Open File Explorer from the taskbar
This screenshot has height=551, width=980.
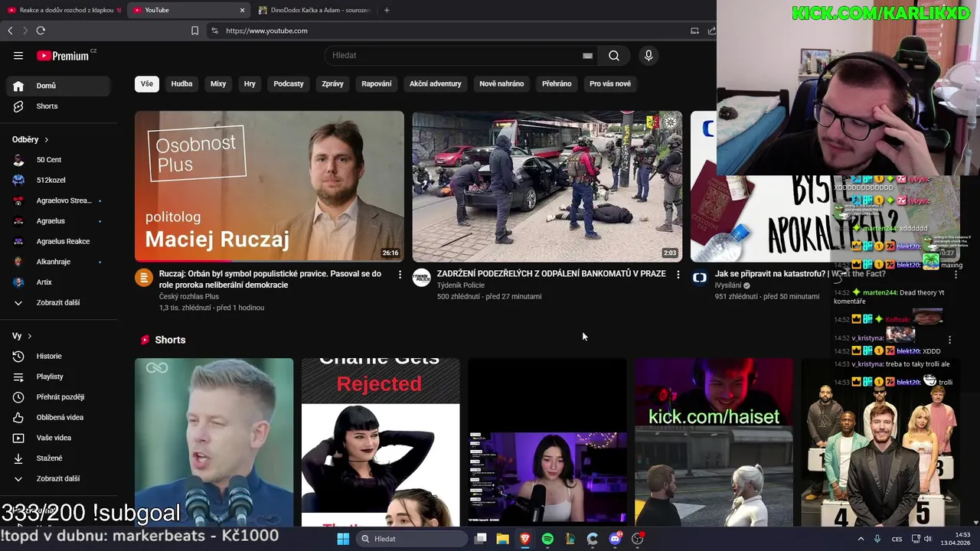pos(502,539)
